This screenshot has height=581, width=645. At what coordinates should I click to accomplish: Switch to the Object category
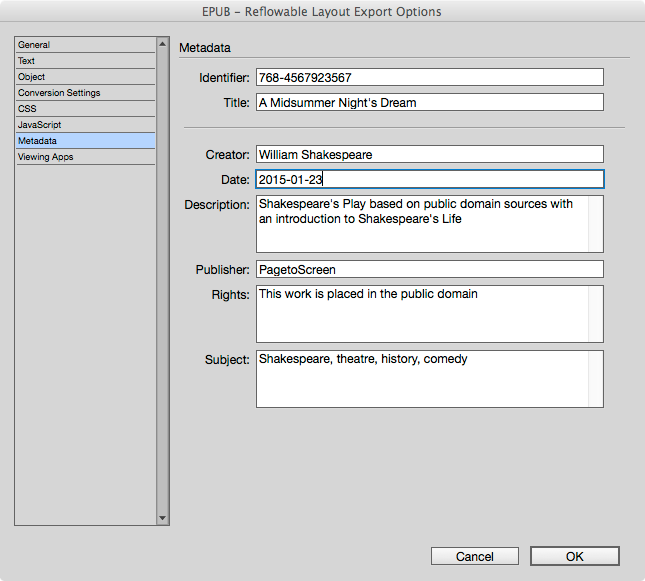[86, 77]
